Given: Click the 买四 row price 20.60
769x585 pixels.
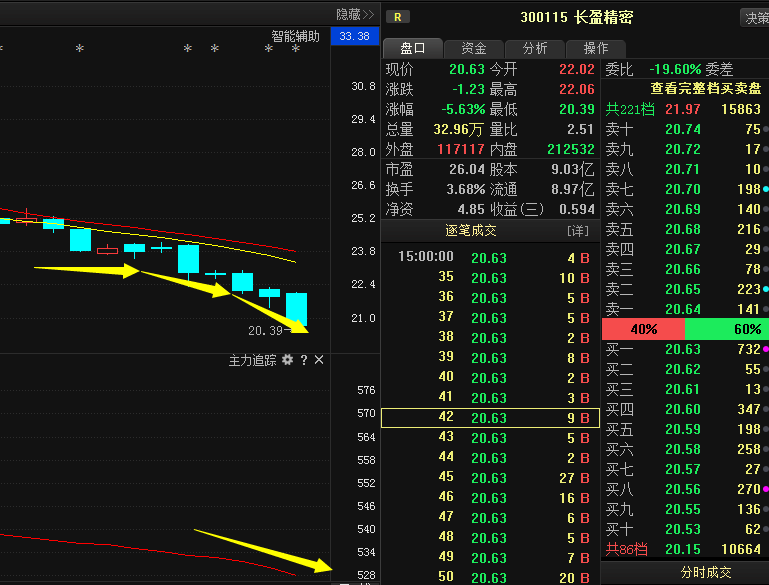Looking at the screenshot, I should (683, 409).
